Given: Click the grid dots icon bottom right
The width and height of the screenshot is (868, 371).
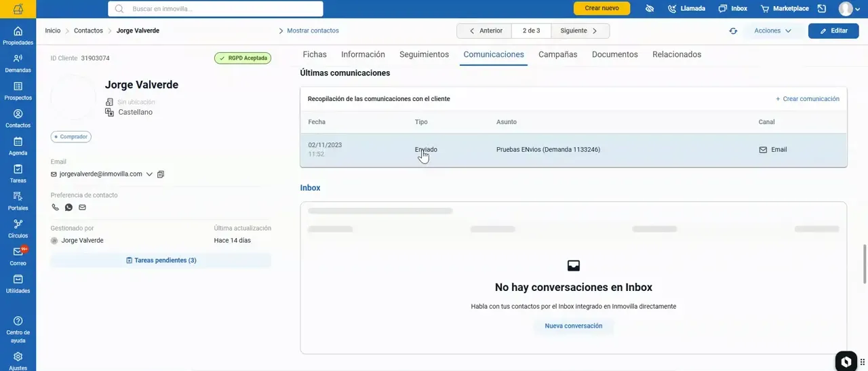Looking at the screenshot, I should click(x=863, y=361).
